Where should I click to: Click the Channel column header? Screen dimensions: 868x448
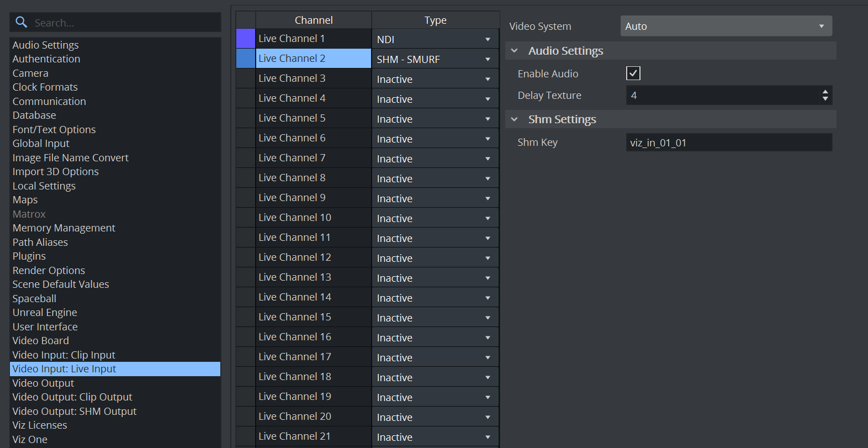pyautogui.click(x=313, y=20)
